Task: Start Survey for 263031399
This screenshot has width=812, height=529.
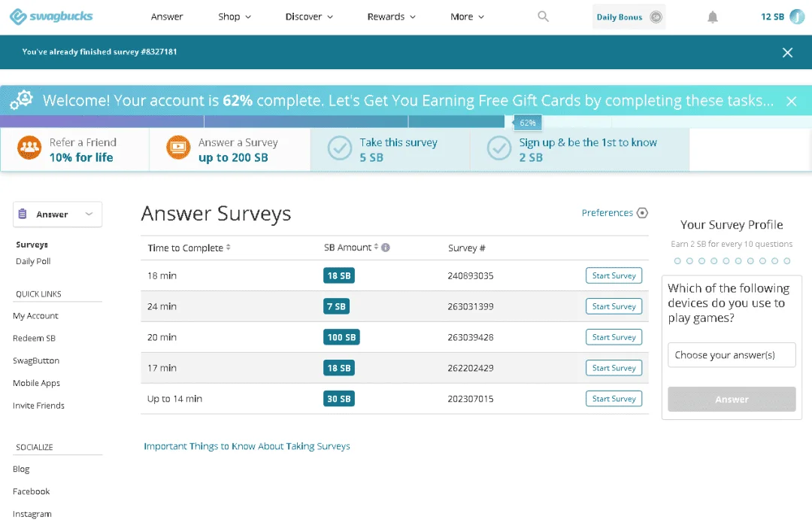Action: 614,306
